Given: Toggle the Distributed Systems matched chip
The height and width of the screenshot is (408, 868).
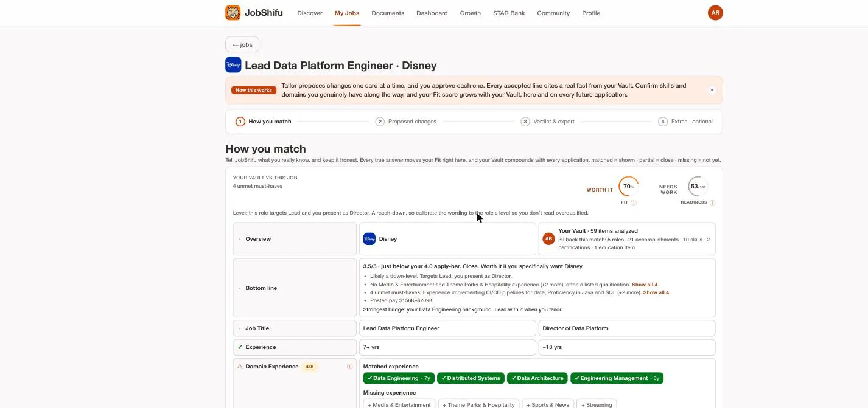Looking at the screenshot, I should pos(471,378).
